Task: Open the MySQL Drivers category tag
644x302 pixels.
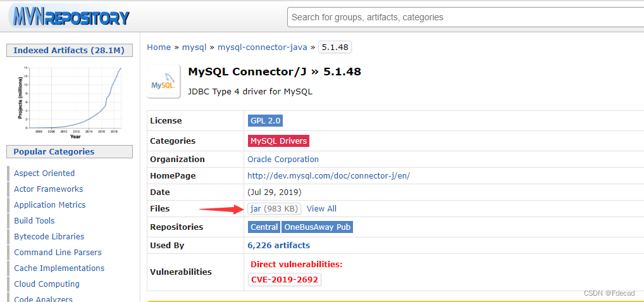Action: click(279, 141)
